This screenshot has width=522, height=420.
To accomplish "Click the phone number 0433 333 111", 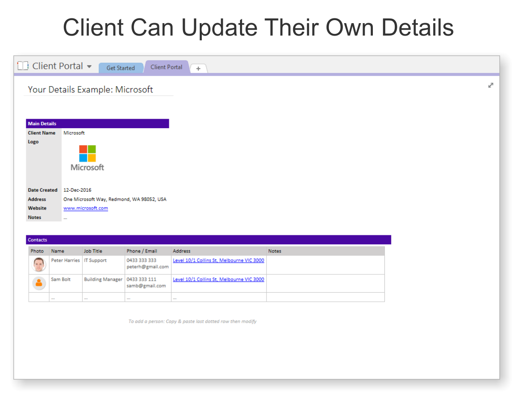I will point(141,279).
